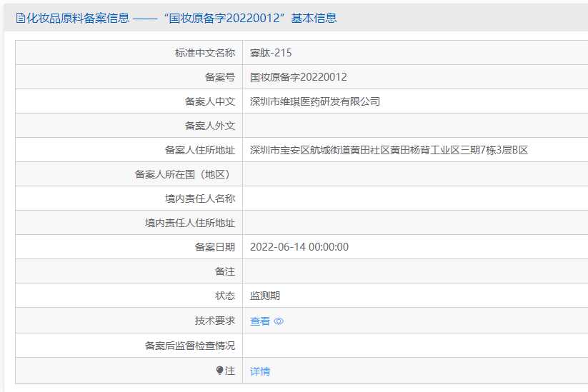Click the 状态 row label

225,296
